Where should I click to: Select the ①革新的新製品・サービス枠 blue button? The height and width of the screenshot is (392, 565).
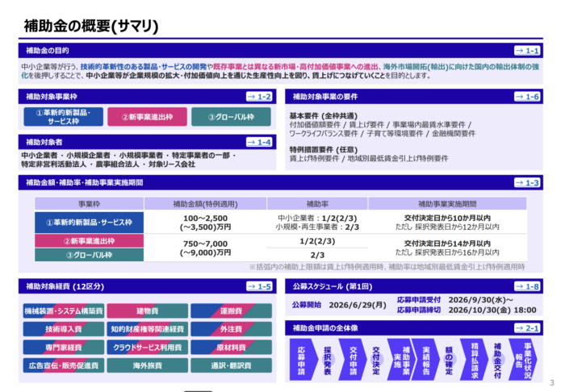[64, 117]
